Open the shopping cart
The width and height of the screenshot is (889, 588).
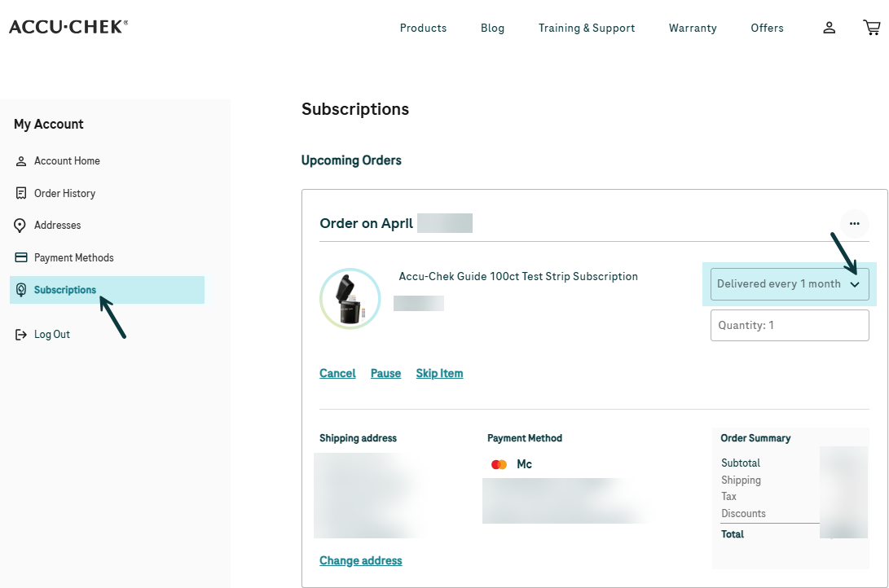871,27
